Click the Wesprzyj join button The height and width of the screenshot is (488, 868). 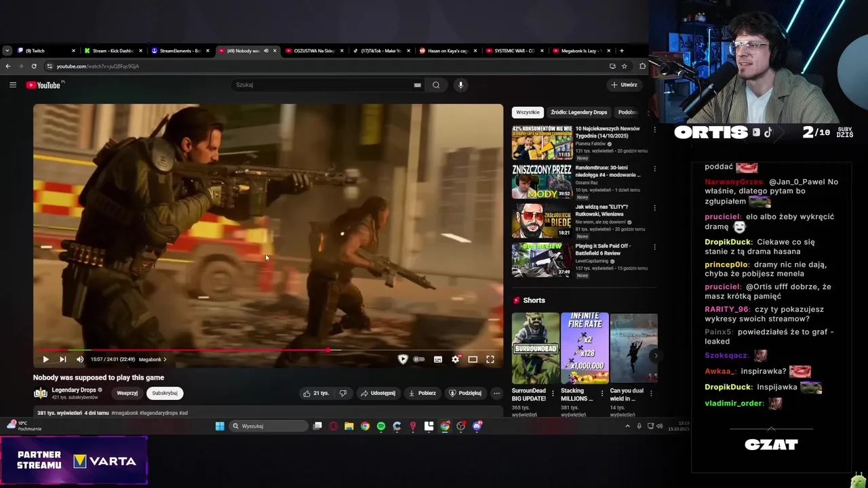point(127,393)
